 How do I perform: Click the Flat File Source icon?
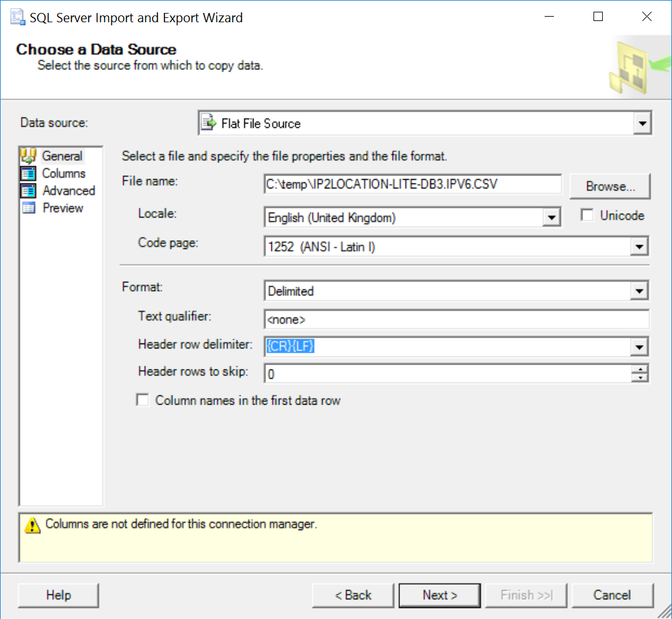[210, 123]
